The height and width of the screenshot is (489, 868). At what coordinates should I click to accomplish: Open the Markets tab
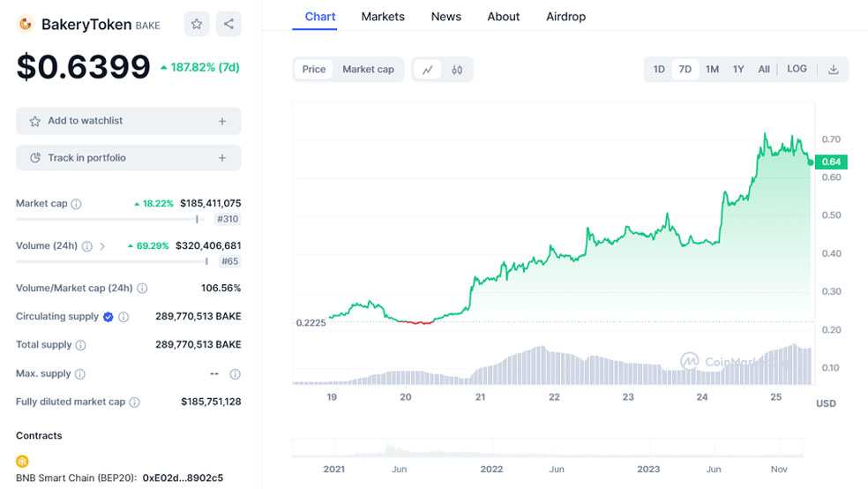(x=383, y=17)
